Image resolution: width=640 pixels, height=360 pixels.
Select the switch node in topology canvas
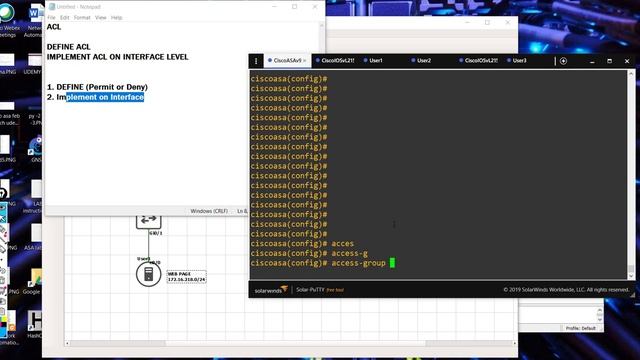[x=149, y=221]
